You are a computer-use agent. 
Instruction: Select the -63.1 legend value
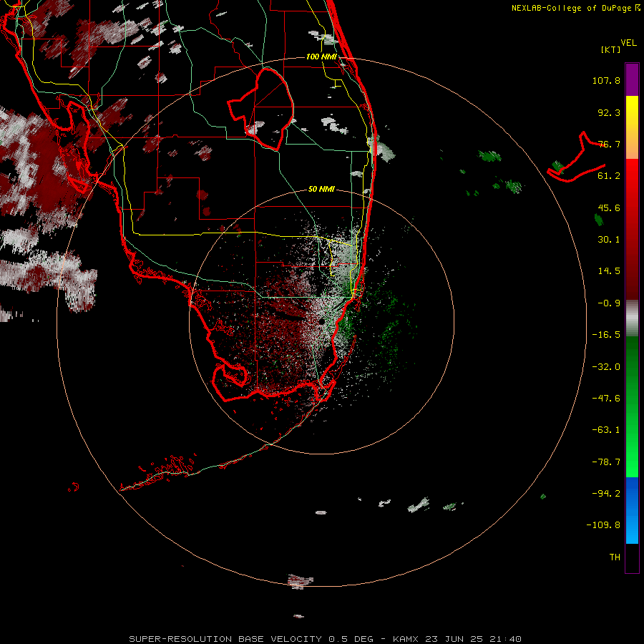[606, 430]
